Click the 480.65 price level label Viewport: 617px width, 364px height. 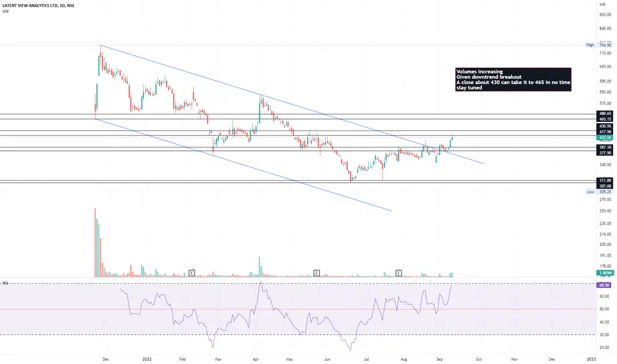605,113
